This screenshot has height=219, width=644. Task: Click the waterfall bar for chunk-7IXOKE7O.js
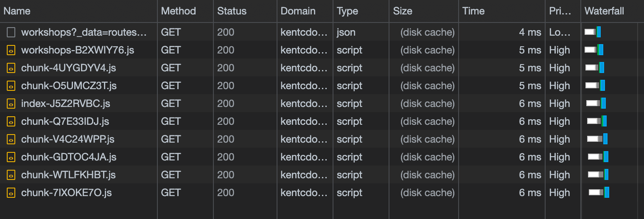pos(599,193)
